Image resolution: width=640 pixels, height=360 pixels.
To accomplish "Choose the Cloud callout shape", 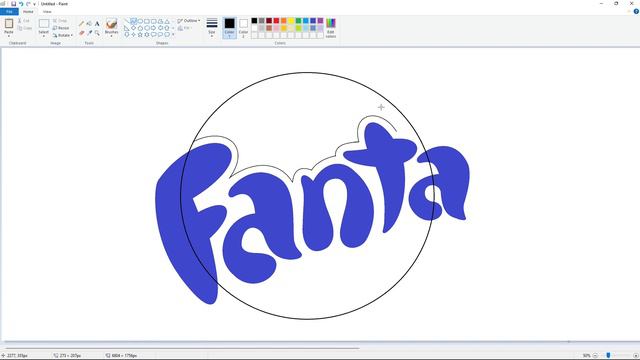I will click(x=167, y=35).
